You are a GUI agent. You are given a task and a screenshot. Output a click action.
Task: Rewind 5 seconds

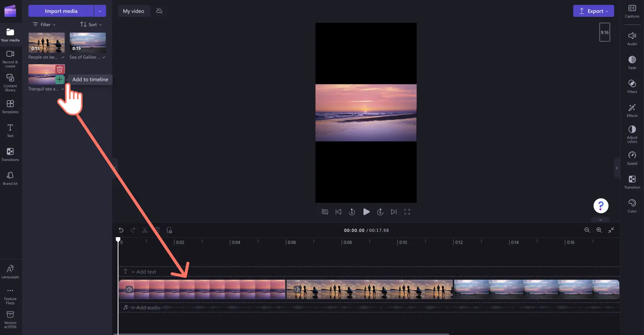tap(352, 212)
